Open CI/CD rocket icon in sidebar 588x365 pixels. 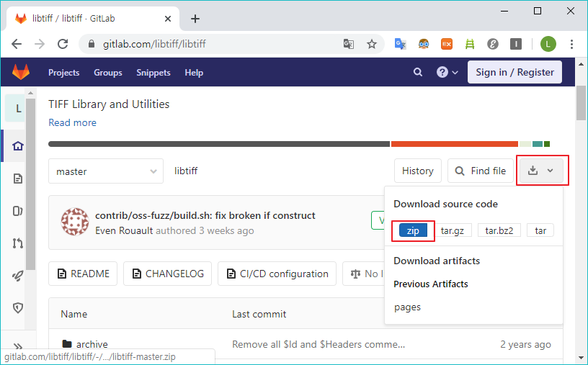[x=17, y=276]
